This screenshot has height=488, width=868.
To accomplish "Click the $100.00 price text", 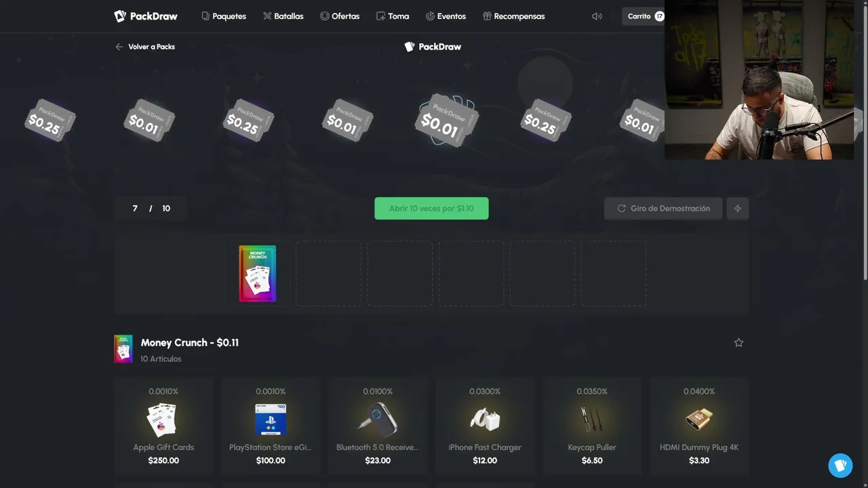I will pyautogui.click(x=271, y=460).
